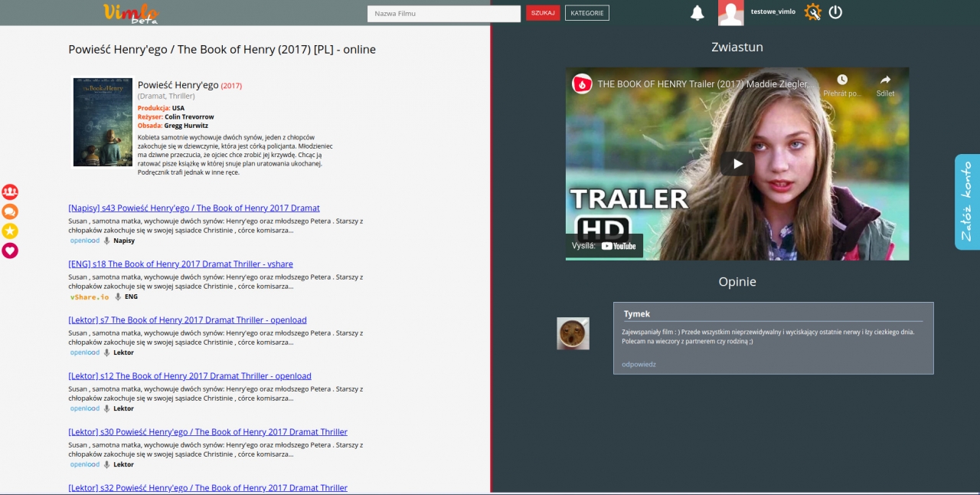Screen dimensions: 980x495
Task: Click the YouTube logo on the trailer
Action: tap(619, 246)
